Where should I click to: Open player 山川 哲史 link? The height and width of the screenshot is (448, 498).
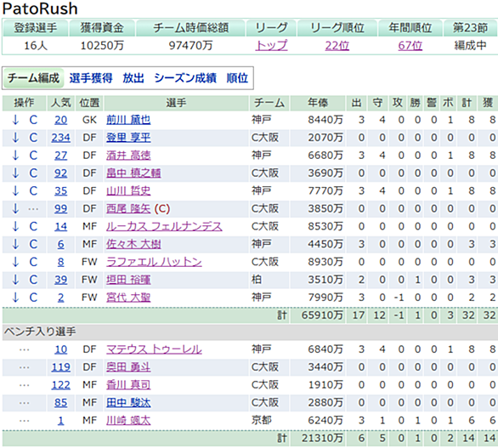128,191
